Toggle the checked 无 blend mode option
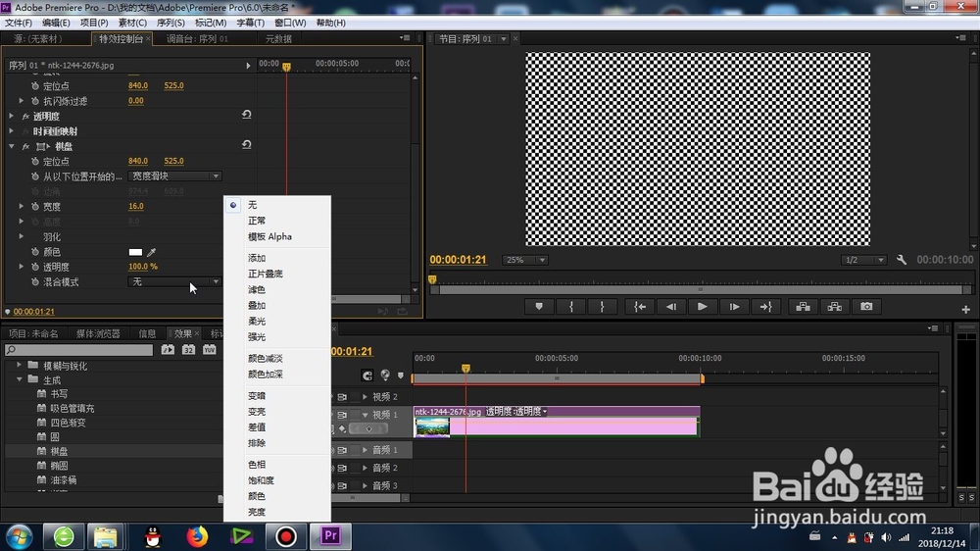 tap(277, 205)
